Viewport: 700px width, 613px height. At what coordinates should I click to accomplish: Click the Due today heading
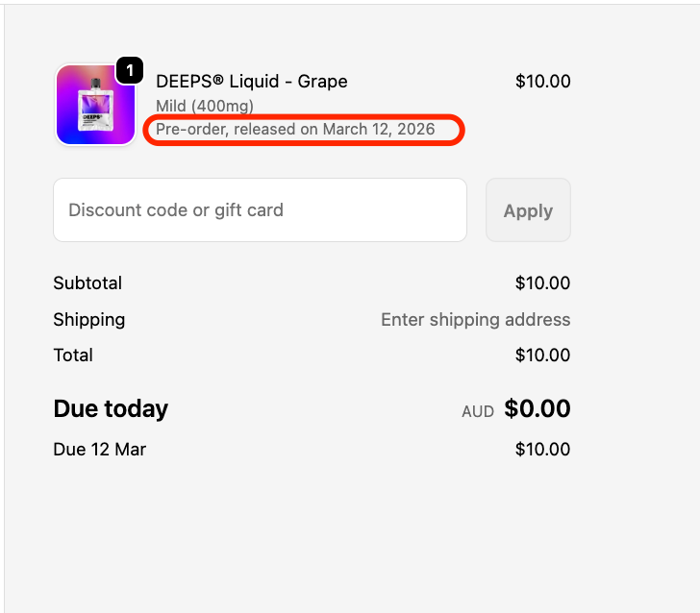[111, 408]
